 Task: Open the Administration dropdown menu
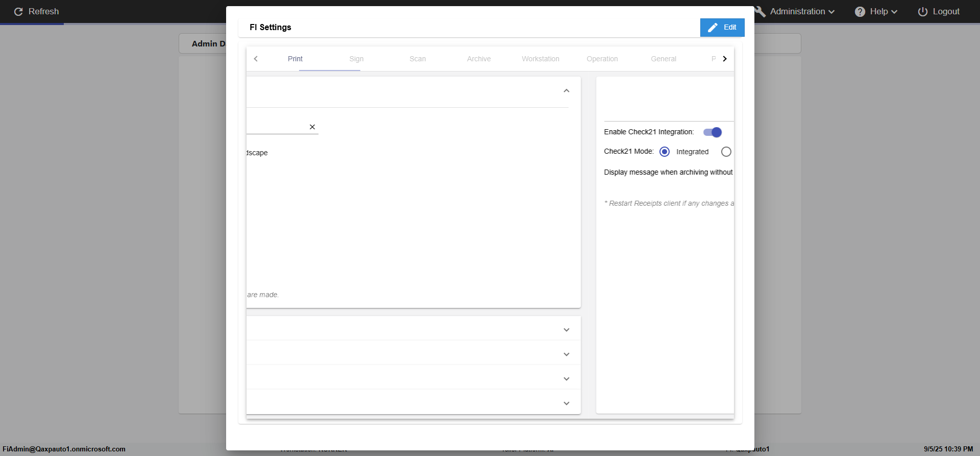tap(802, 12)
